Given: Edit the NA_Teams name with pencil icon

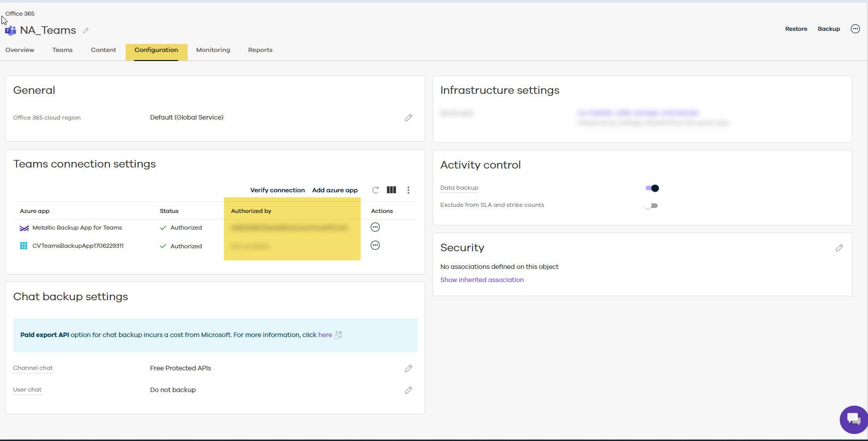Looking at the screenshot, I should pos(86,31).
